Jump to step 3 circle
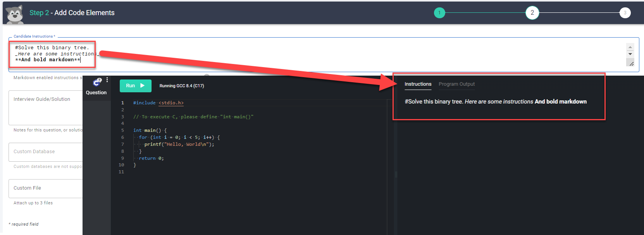Viewport: 644px width, 235px height. [625, 13]
